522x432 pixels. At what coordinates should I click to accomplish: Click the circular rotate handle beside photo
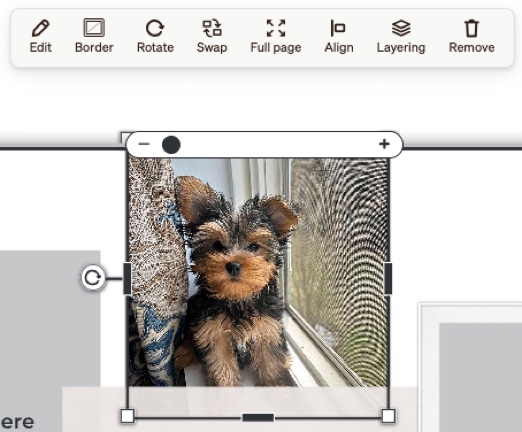coord(93,278)
